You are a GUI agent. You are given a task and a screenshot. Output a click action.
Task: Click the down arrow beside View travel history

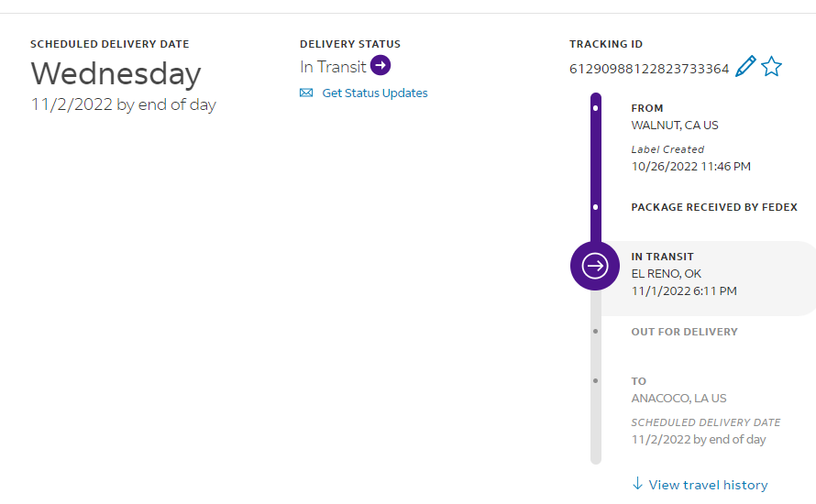(638, 484)
